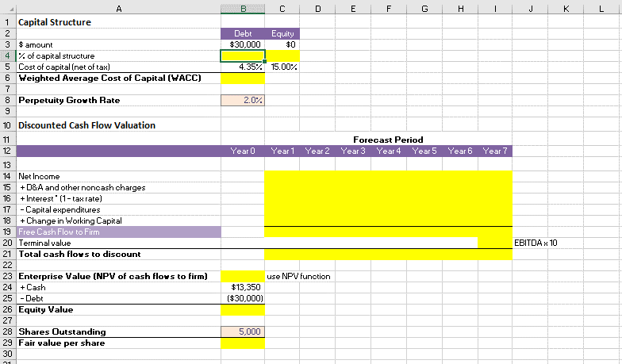Screen dimensions: 622x364
Task: Click the Change in Working Capital label
Action: [71, 220]
